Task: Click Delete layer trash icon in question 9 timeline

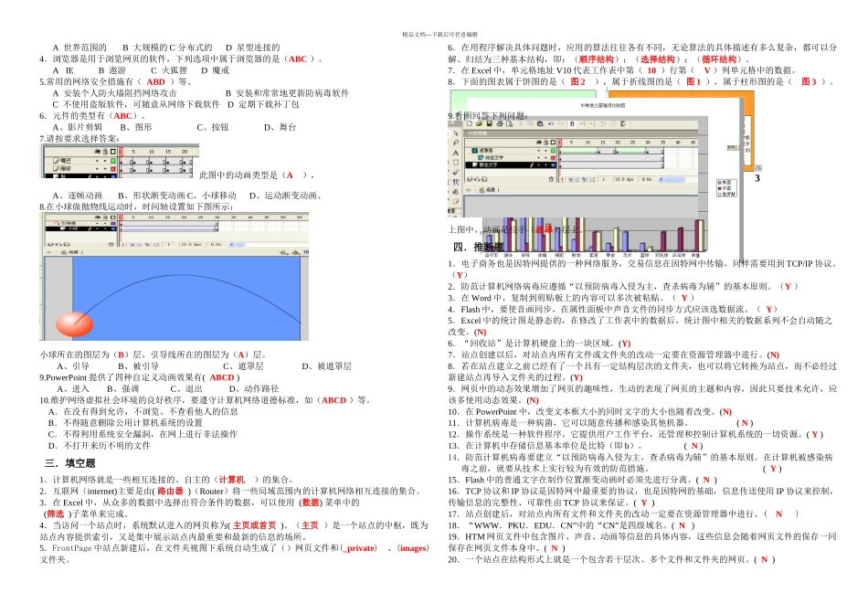Action: click(x=551, y=179)
